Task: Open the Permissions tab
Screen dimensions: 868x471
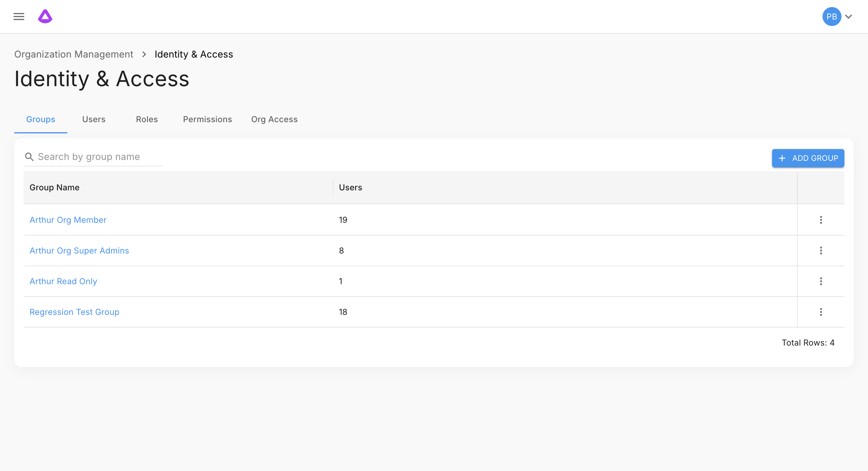Action: coord(207,119)
